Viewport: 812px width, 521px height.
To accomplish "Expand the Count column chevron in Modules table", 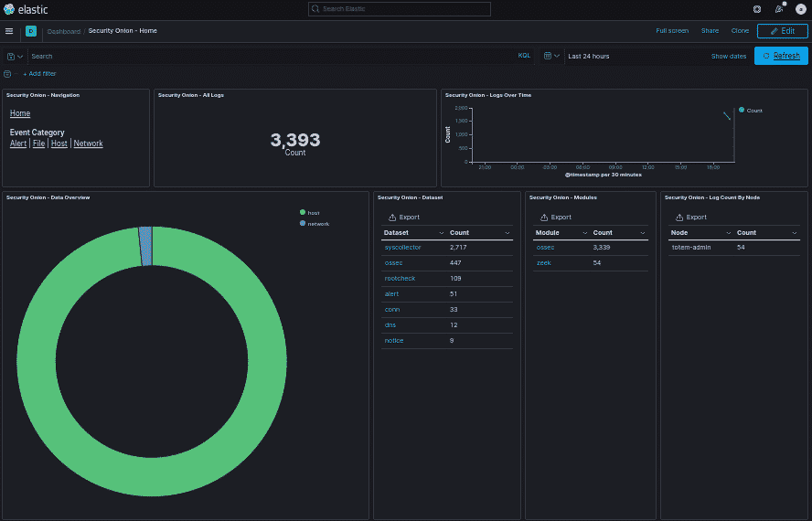I will click(642, 233).
